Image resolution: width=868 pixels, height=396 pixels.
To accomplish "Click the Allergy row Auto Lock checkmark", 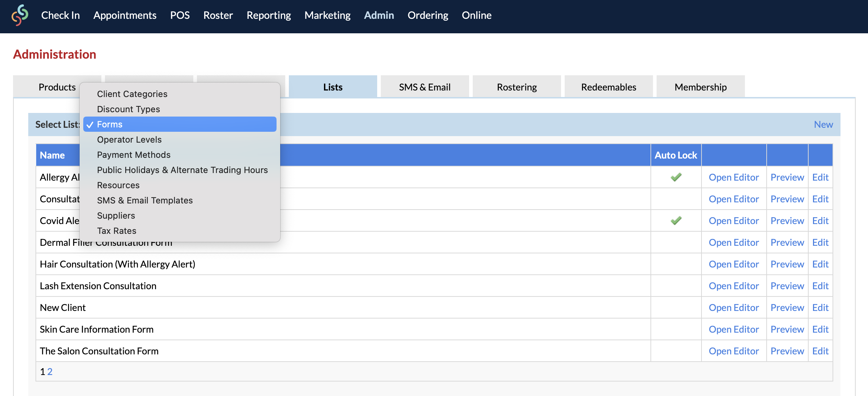I will [x=676, y=177].
